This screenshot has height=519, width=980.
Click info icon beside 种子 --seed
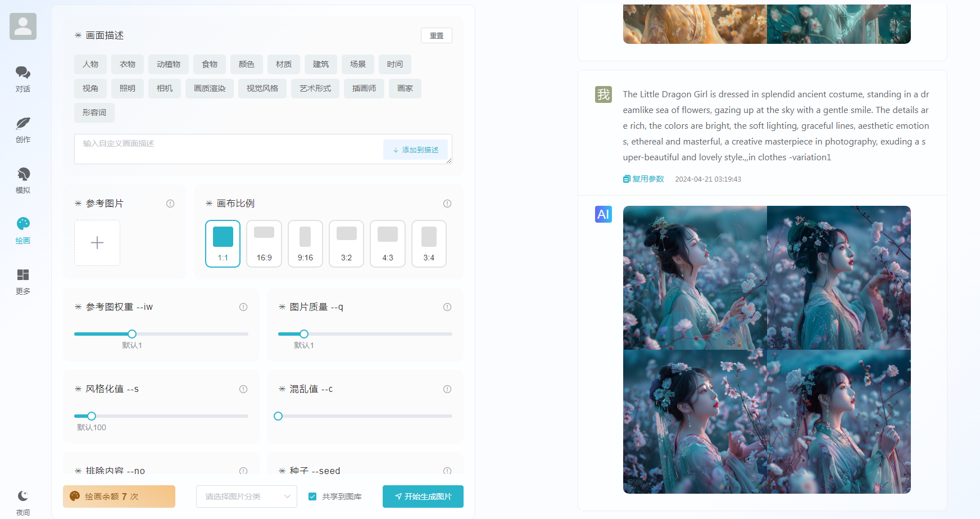(x=447, y=471)
